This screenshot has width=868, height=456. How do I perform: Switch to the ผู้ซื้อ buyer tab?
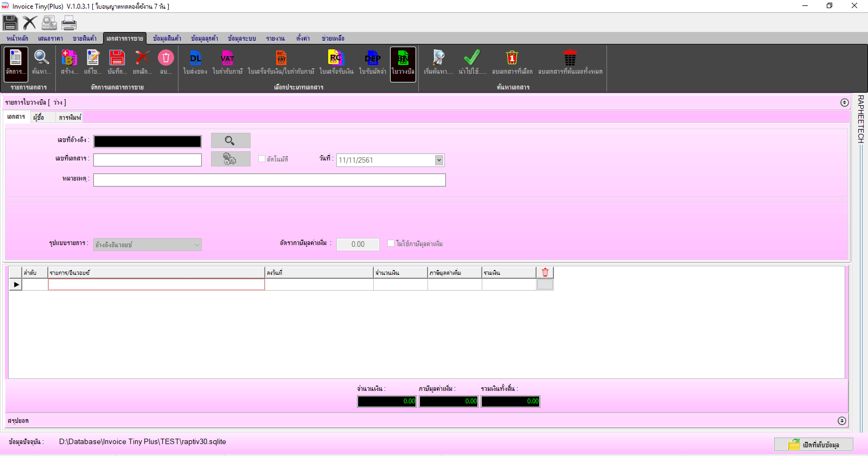[x=39, y=117]
